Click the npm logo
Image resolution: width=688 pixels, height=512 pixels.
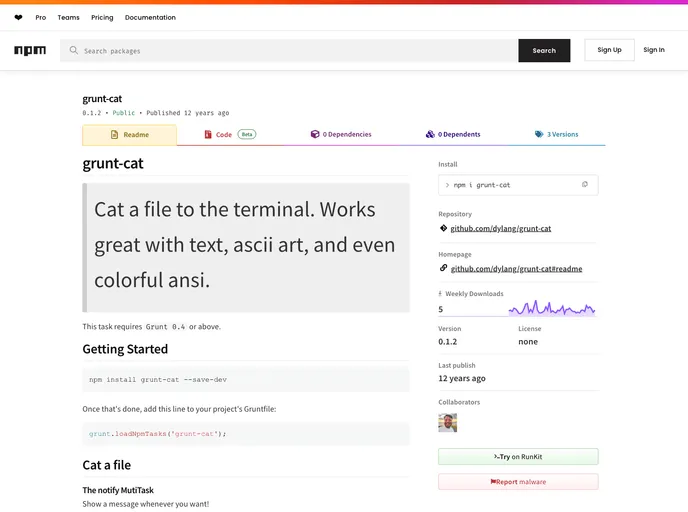click(30, 50)
